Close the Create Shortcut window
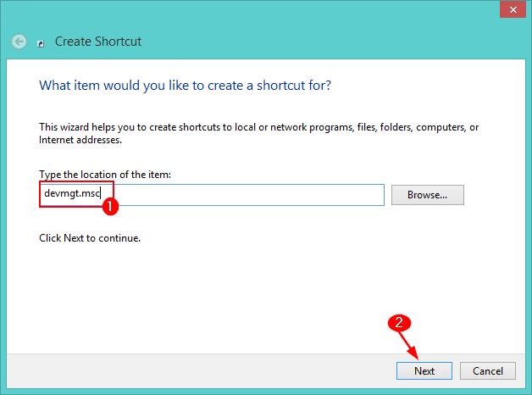The height and width of the screenshot is (395, 532). click(513, 9)
